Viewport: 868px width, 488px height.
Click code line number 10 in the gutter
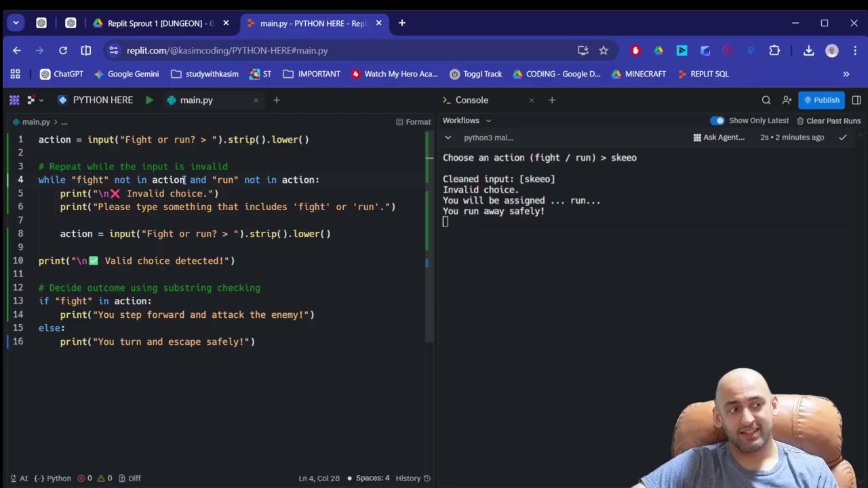coord(18,261)
